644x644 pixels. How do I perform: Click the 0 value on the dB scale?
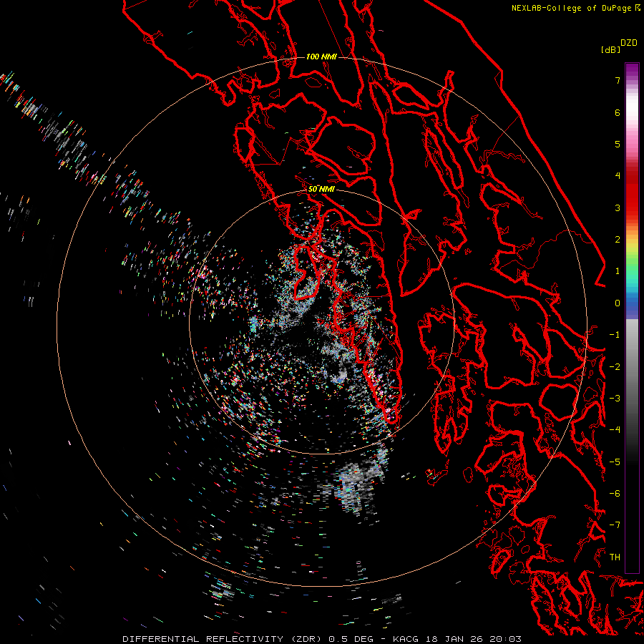tap(618, 303)
